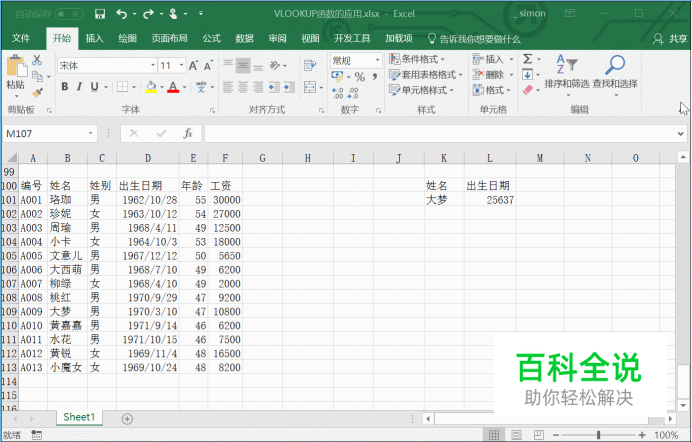
Task: Switch to Page Break Preview view
Action: (538, 435)
